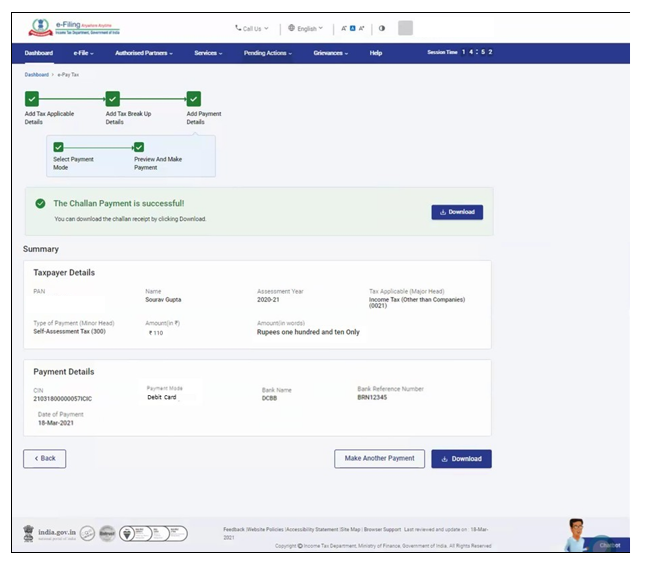Open the Pending Actions menu
This screenshot has width=646, height=567.
click(x=268, y=53)
